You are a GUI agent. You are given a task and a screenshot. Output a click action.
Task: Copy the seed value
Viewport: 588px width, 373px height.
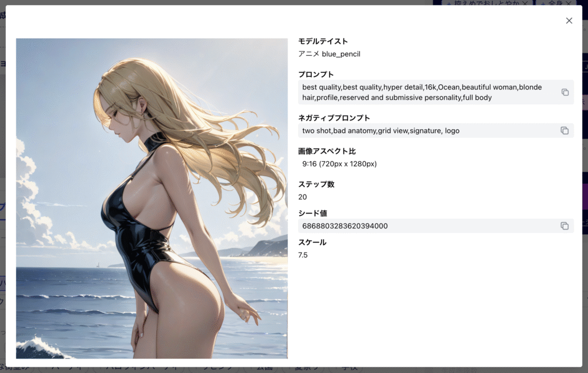click(564, 226)
